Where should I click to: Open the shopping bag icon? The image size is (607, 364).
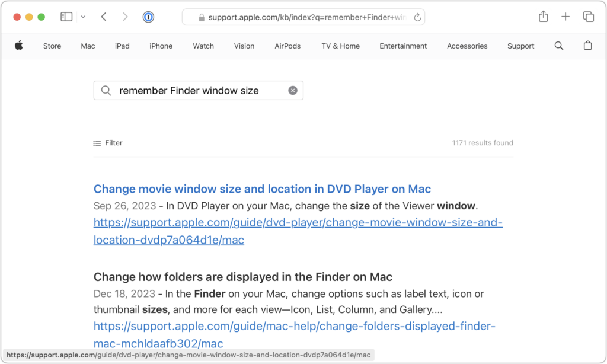click(x=587, y=46)
